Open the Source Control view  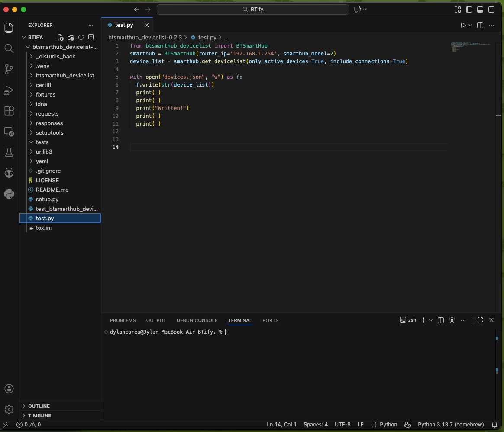(9, 69)
